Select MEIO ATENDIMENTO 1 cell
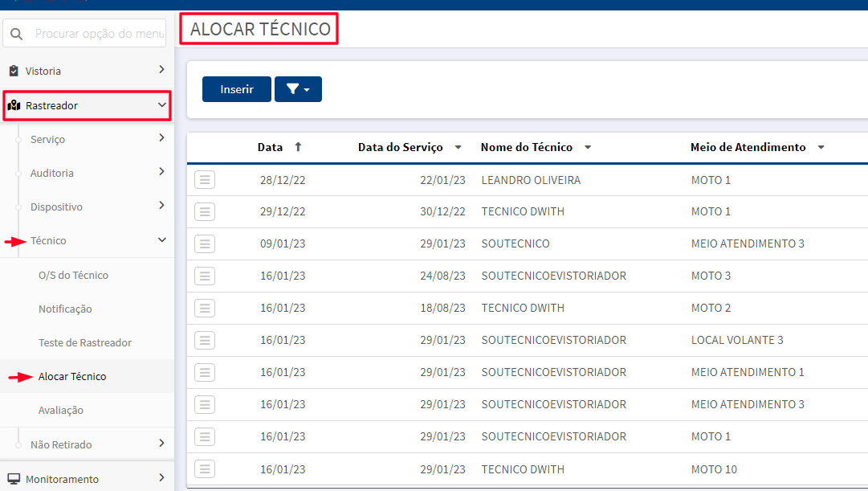868x491 pixels. click(x=748, y=372)
